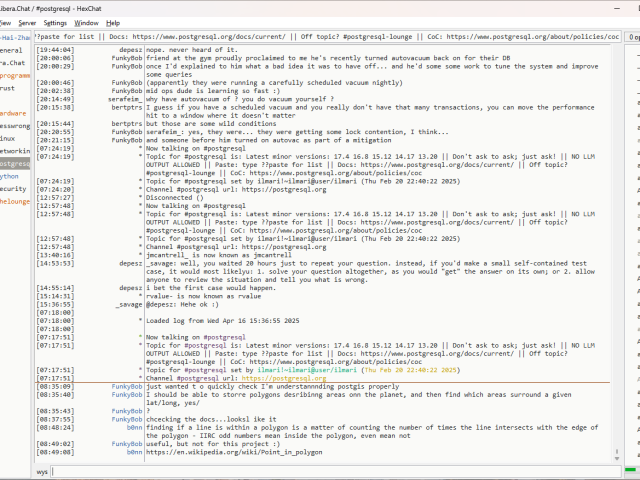Switch to the general channel
Screen dimensions: 640x480
(12, 49)
